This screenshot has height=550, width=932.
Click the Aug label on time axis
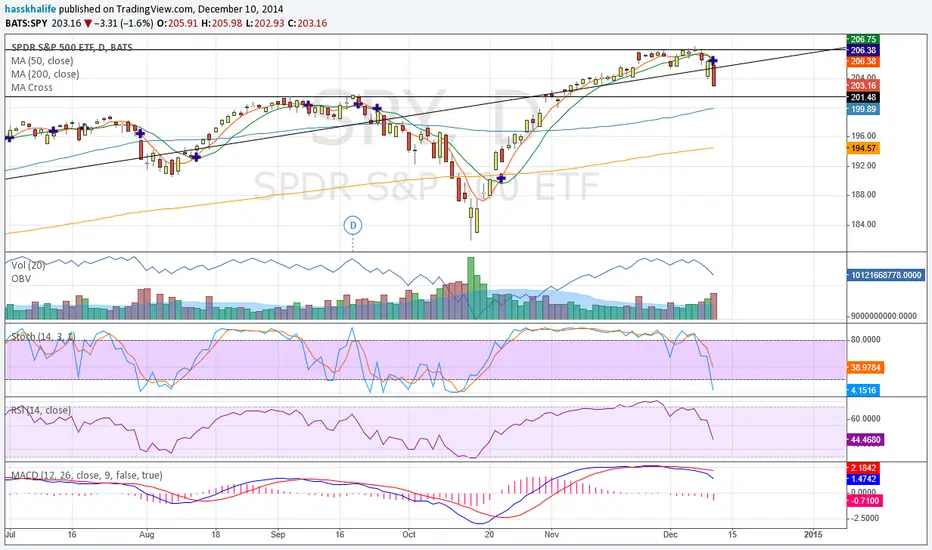tap(147, 534)
